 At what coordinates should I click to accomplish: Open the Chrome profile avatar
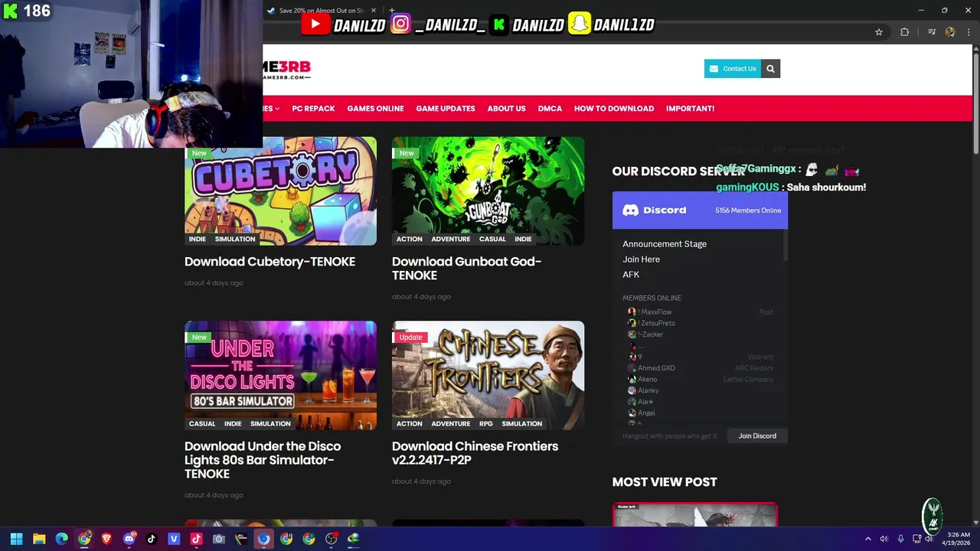[950, 32]
